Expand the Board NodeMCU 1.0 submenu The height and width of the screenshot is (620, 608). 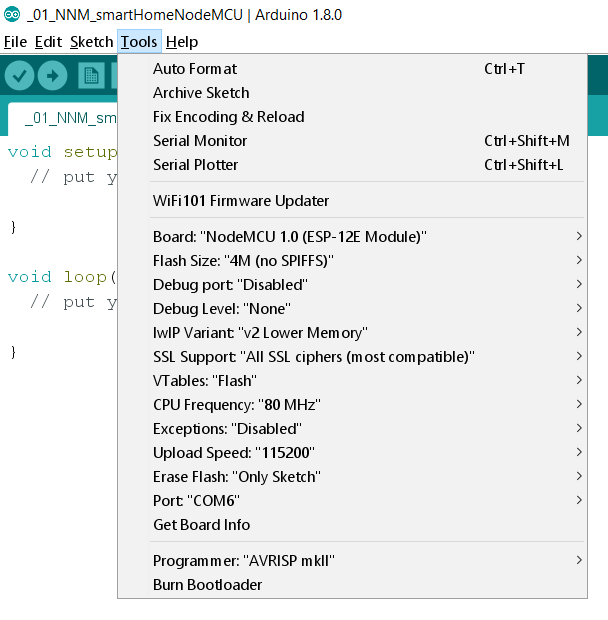tap(352, 237)
